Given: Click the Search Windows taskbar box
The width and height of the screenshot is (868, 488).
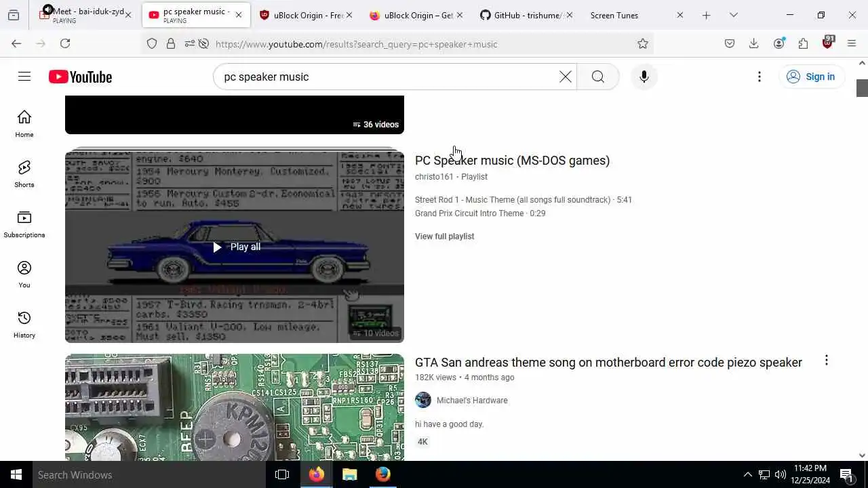Looking at the screenshot, I should click(x=149, y=474).
